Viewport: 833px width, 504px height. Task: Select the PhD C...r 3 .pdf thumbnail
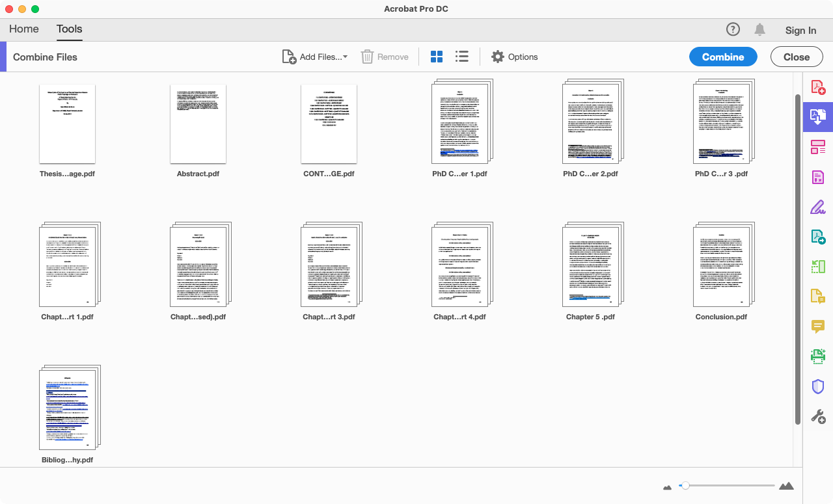click(x=724, y=122)
